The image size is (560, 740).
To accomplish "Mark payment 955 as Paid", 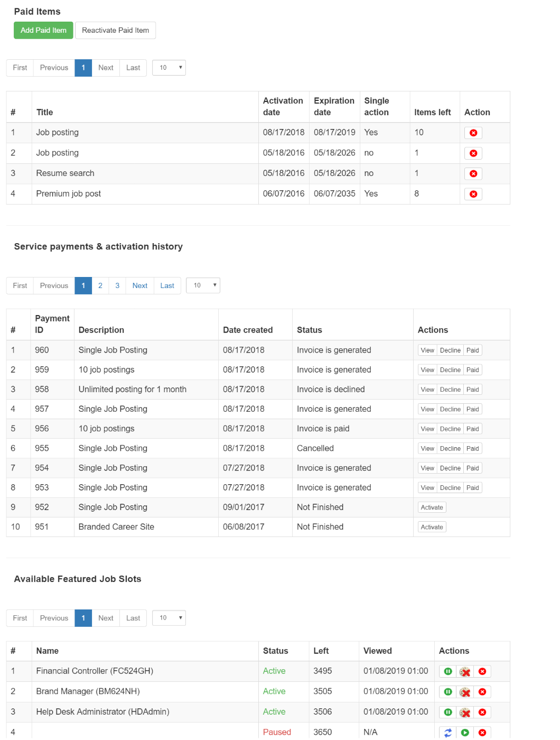I will pos(473,449).
